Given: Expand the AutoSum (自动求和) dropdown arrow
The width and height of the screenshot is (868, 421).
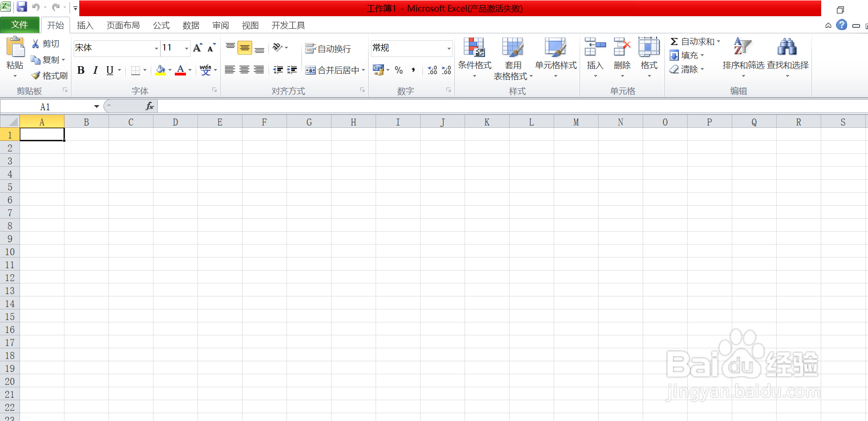Looking at the screenshot, I should (719, 41).
